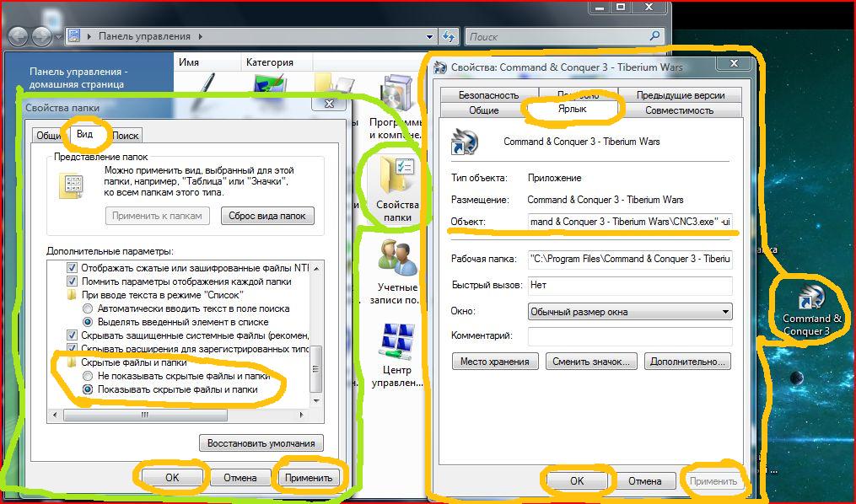Click the Control Panel icon in address bar
This screenshot has height=504, width=856.
click(74, 36)
